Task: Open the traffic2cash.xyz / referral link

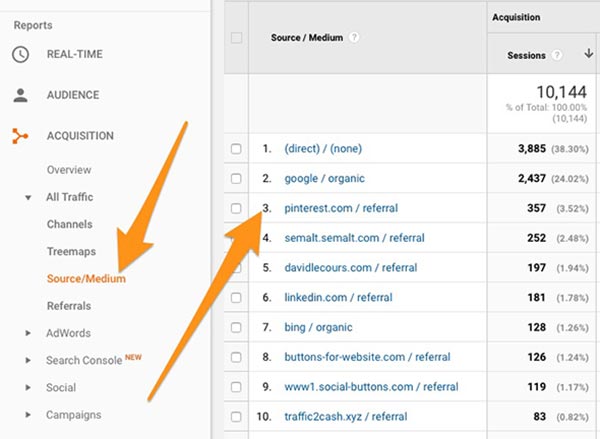Action: pos(346,416)
